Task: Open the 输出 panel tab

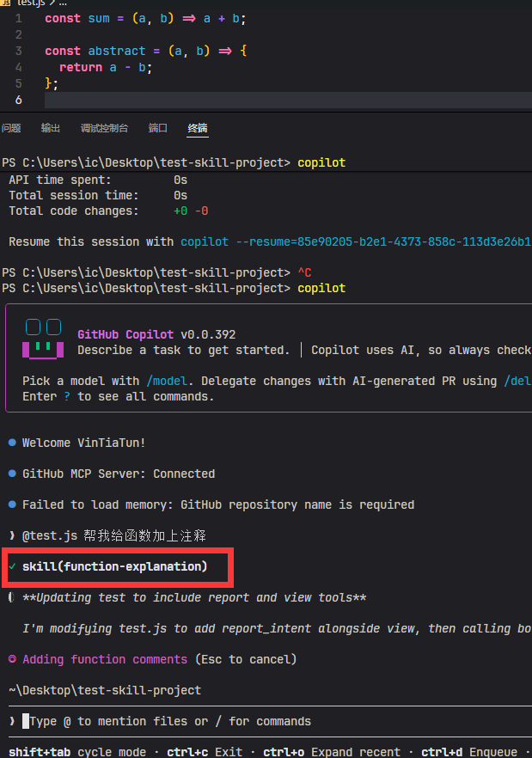Action: click(x=51, y=128)
